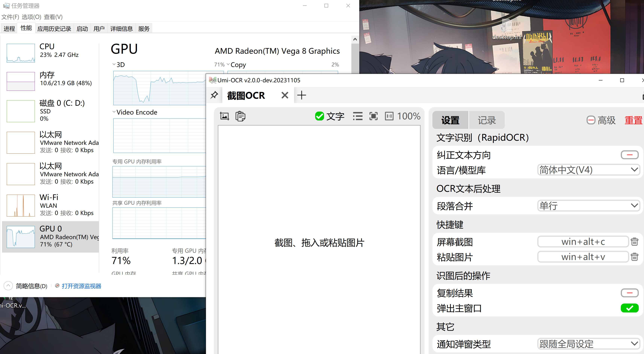This screenshot has width=644, height=354.
Task: Toggle 纠正文本方向 on
Action: (x=630, y=155)
